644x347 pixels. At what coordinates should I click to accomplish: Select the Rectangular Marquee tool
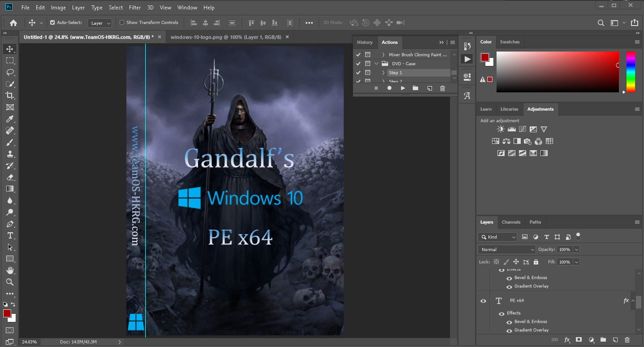(10, 61)
